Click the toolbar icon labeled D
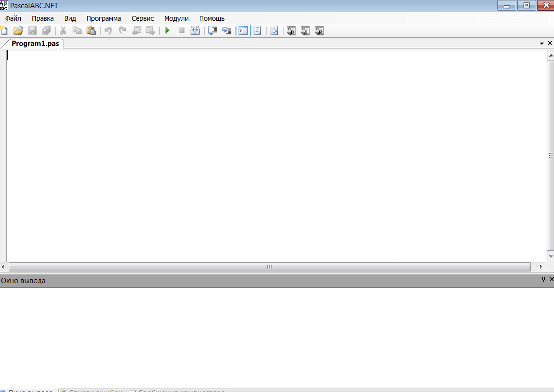Viewport: 554px width, 392px height. coord(291,31)
